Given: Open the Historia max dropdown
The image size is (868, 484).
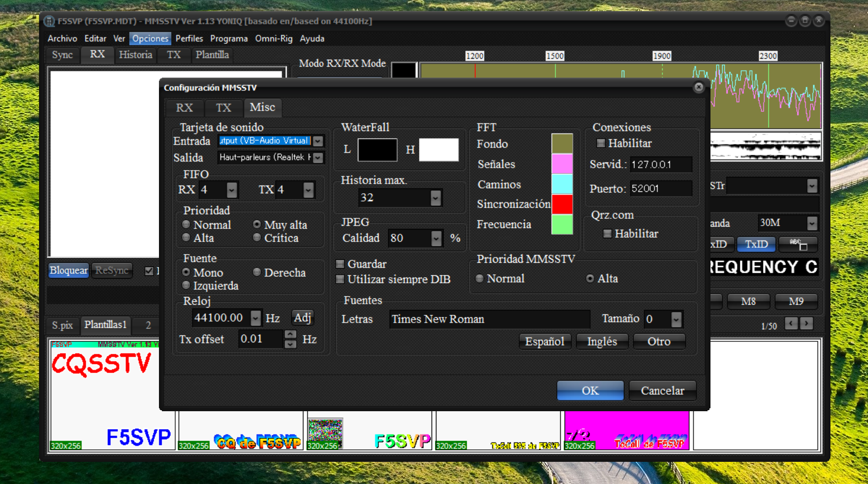Looking at the screenshot, I should tap(435, 198).
